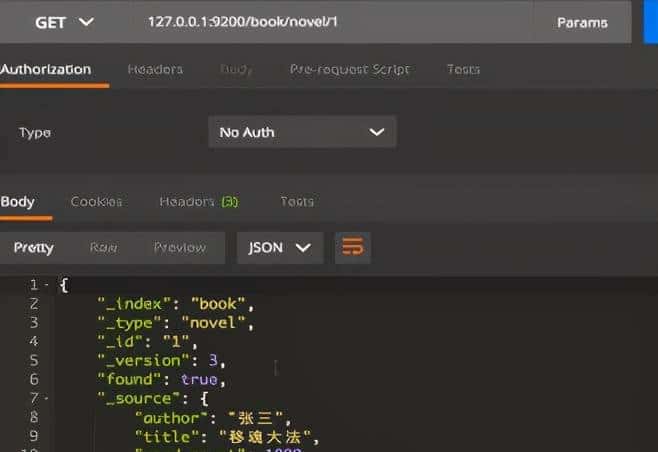Open the Params editor
The image size is (658, 452).
click(582, 23)
